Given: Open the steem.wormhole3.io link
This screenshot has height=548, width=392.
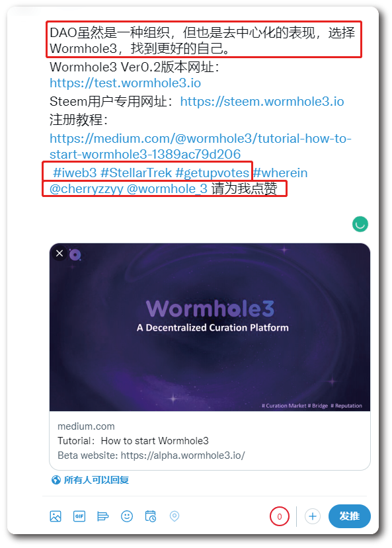Looking at the screenshot, I should click(x=262, y=102).
